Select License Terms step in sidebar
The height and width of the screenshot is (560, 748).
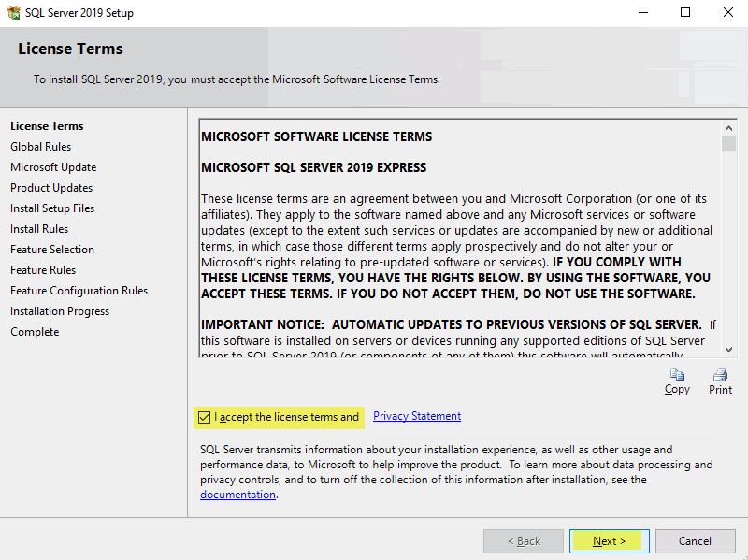pyautogui.click(x=47, y=126)
